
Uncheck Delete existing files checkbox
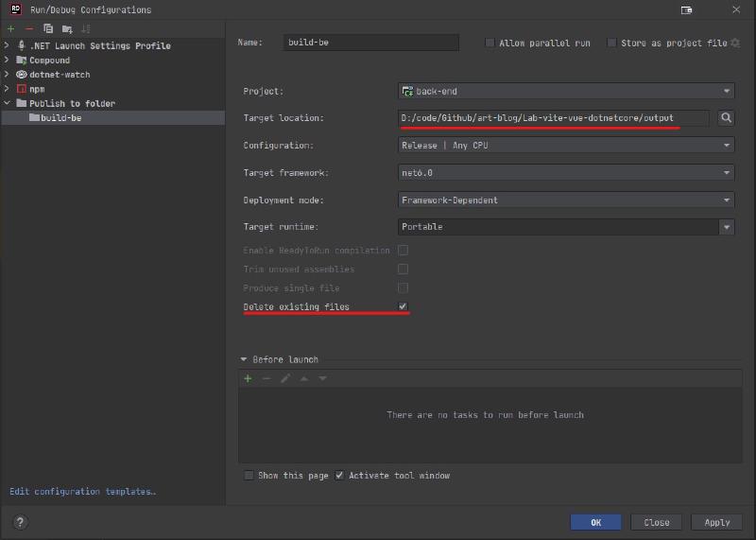(x=403, y=306)
